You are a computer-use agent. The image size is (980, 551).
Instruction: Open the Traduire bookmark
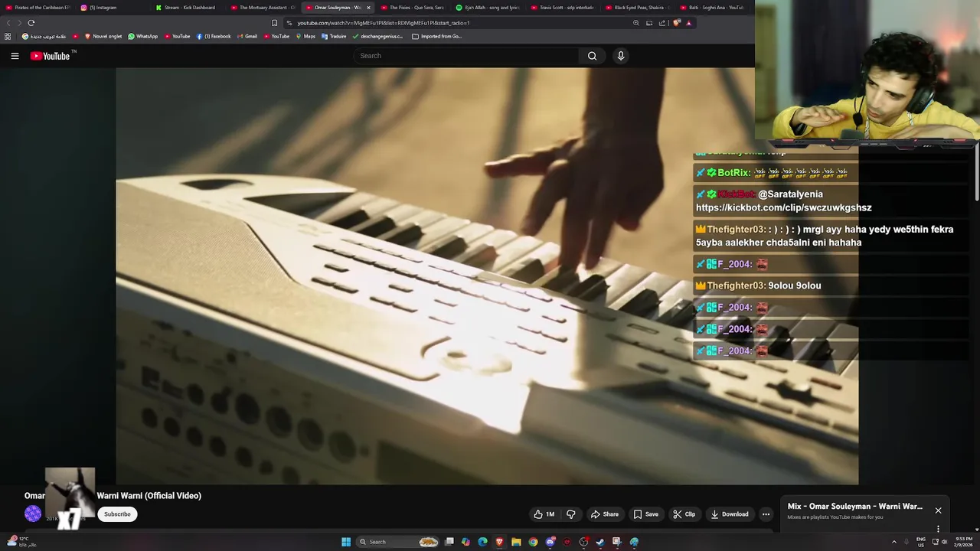(334, 36)
